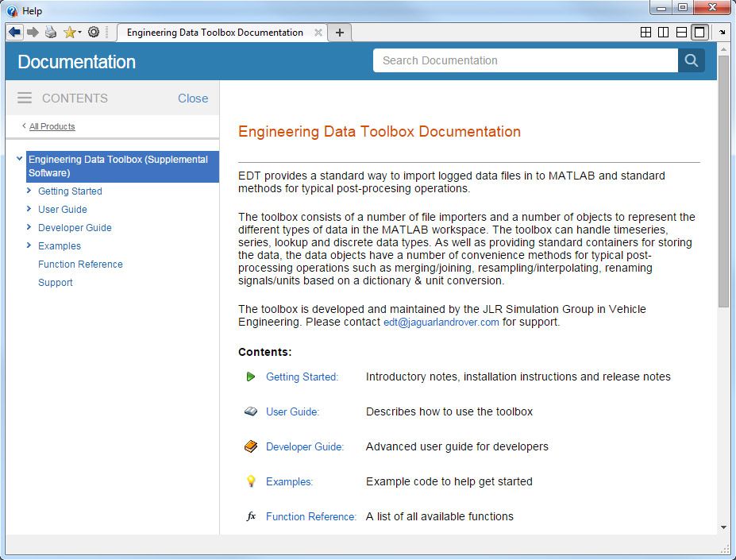
Task: Select the single-pane layout icon
Action: 699,31
